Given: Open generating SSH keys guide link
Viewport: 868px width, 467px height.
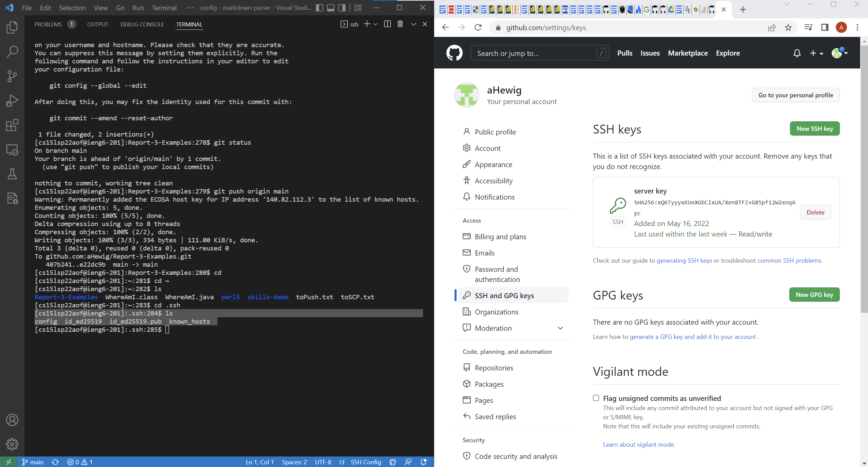Looking at the screenshot, I should [684, 260].
